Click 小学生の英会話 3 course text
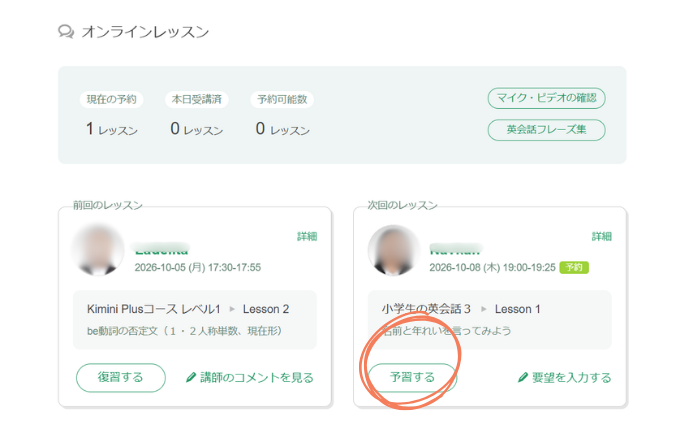The image size is (700, 422). [426, 309]
